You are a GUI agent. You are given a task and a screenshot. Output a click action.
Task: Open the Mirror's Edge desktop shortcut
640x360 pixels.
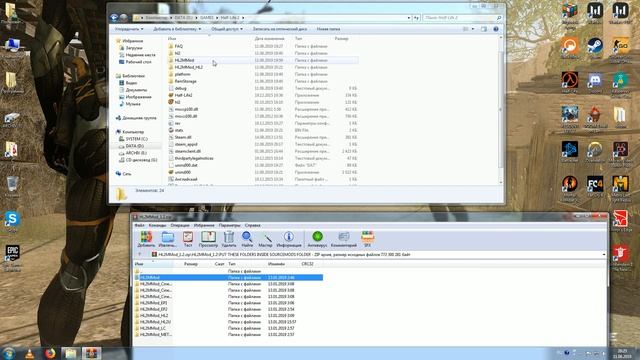click(620, 220)
